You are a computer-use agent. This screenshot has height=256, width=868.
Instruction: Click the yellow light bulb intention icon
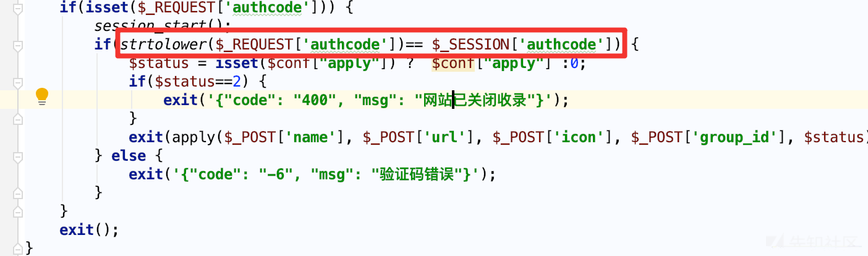click(x=42, y=96)
